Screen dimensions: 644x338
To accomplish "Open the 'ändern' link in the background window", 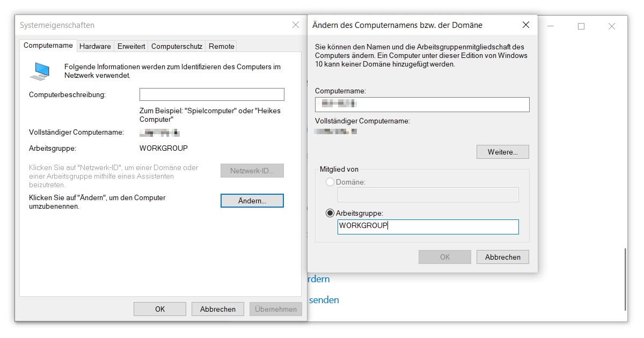I will [x=318, y=279].
